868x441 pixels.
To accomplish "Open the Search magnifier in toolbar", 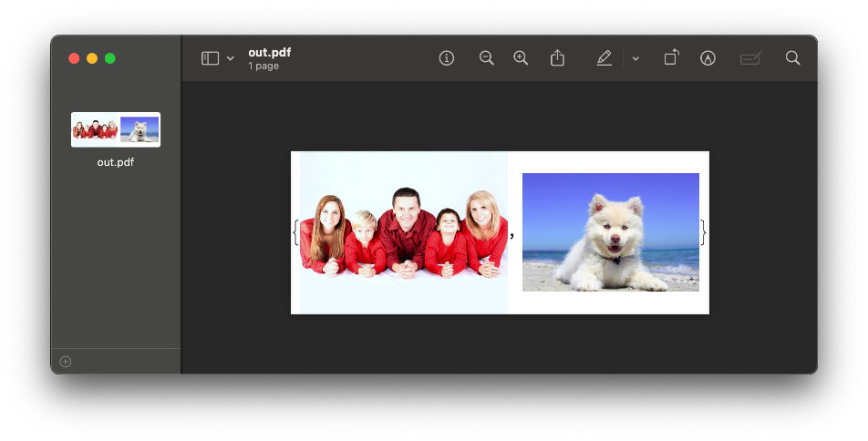I will [x=793, y=58].
